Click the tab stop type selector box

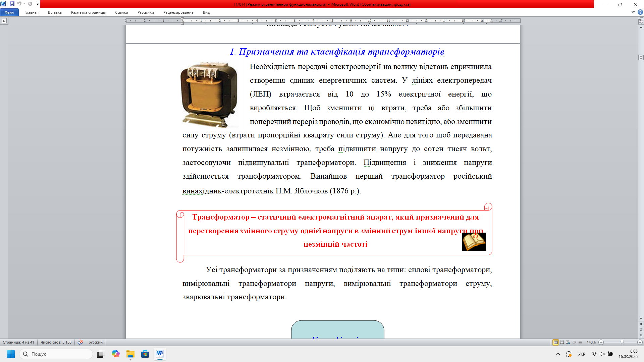pos(4,21)
